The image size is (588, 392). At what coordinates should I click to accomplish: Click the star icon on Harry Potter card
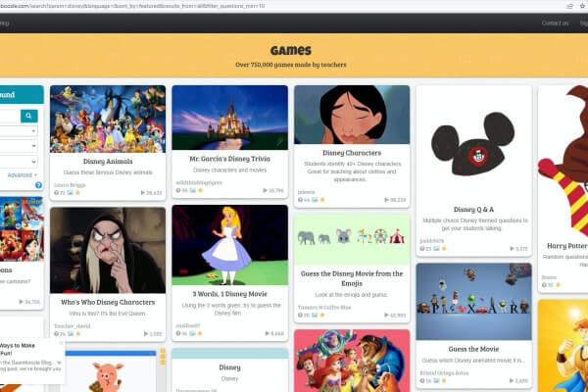point(559,285)
